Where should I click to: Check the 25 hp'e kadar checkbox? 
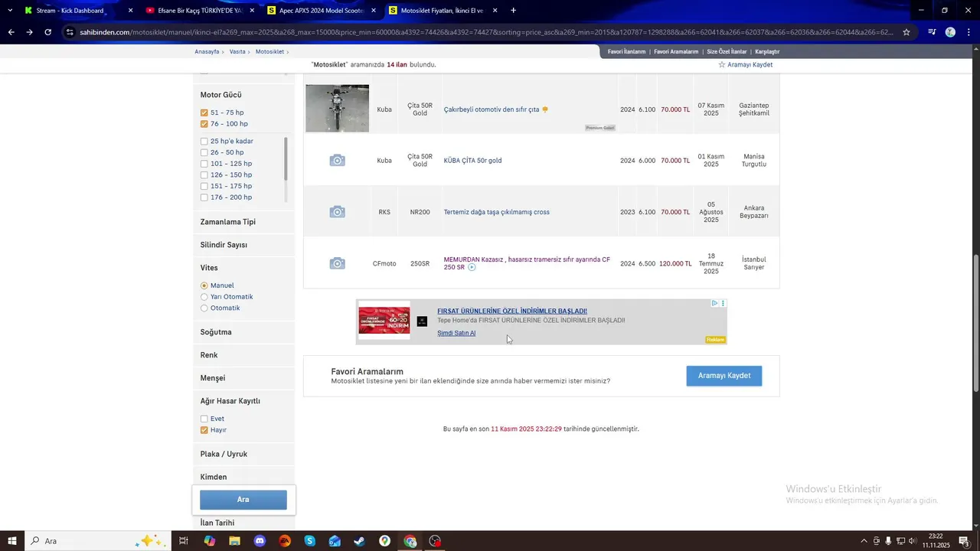(204, 142)
